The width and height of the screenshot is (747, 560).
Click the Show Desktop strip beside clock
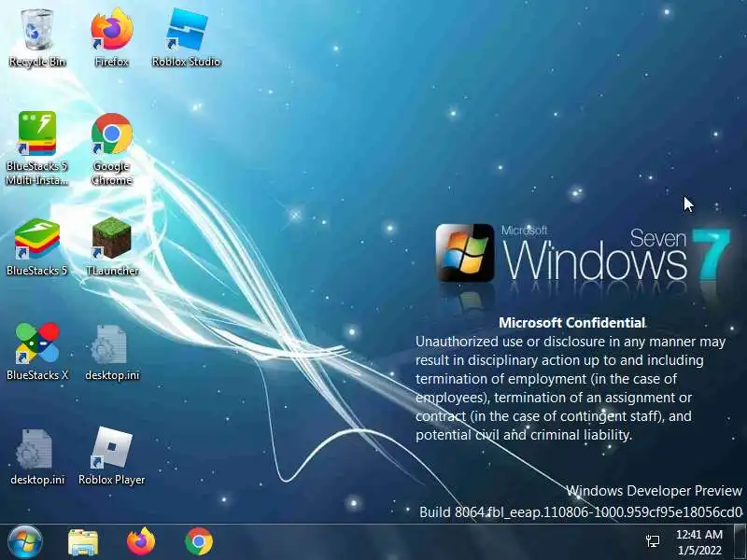coord(740,542)
